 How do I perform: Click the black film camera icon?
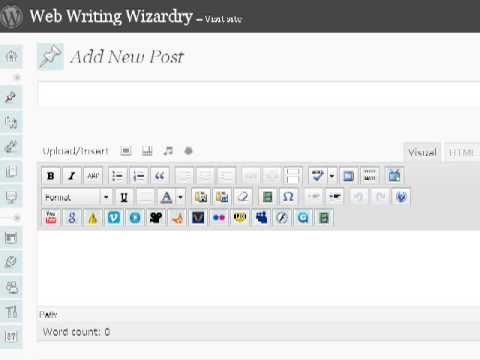click(x=156, y=218)
